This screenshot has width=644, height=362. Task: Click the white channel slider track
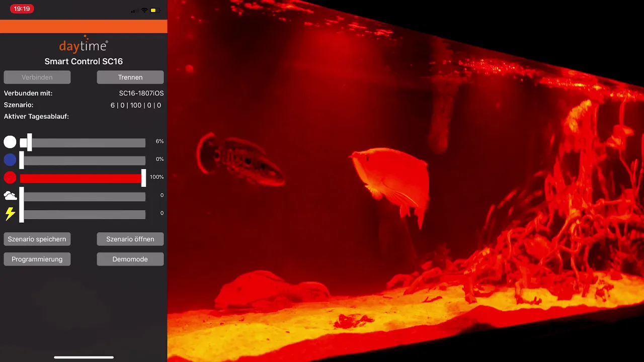click(x=83, y=143)
